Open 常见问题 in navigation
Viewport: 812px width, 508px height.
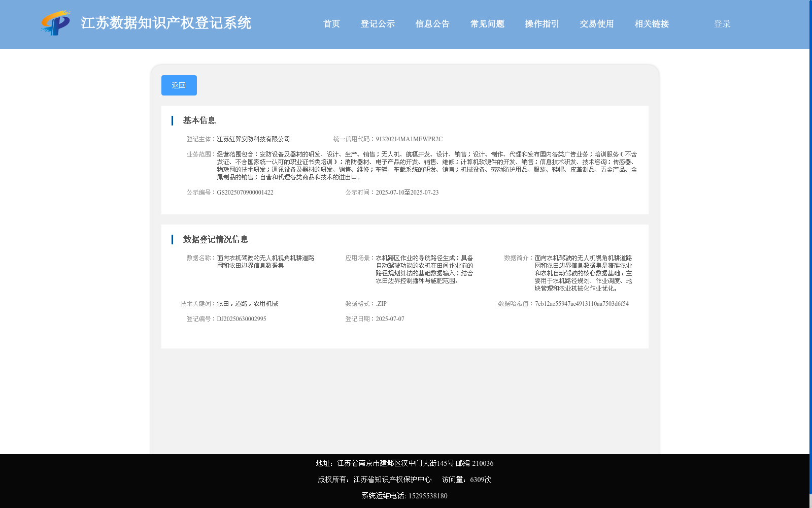[487, 24]
